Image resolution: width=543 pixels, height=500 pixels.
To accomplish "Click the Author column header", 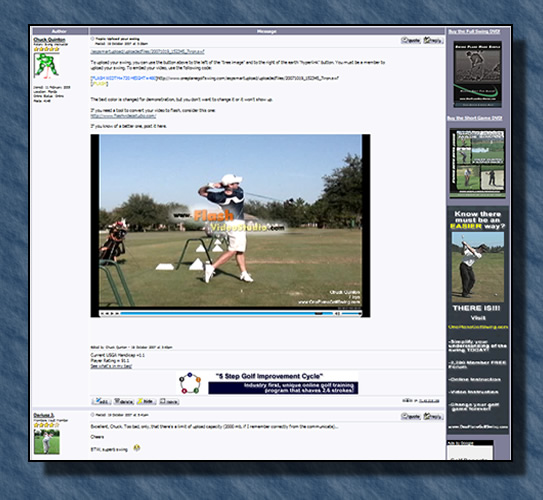I will click(x=60, y=31).
